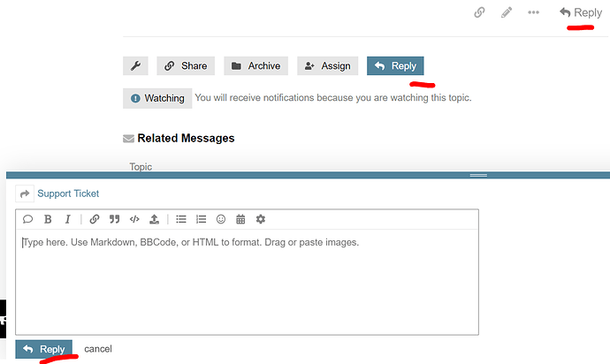Apply italic formatting in the composer

point(68,219)
